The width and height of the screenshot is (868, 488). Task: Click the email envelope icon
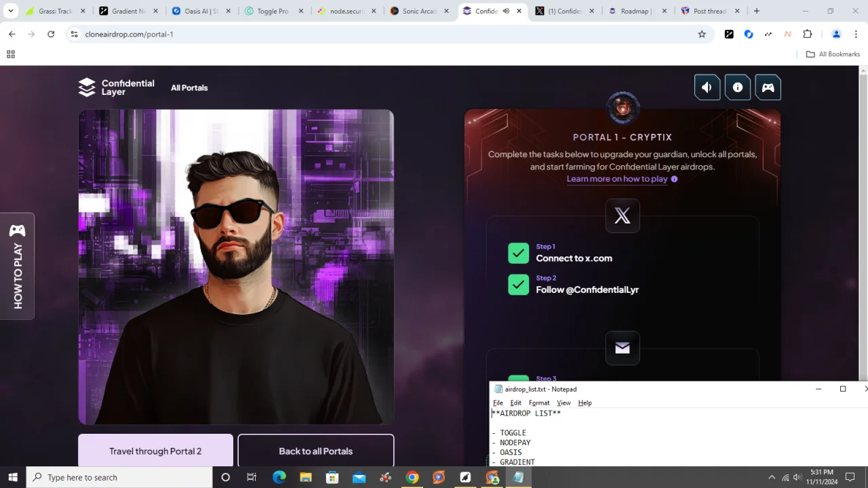pos(623,348)
